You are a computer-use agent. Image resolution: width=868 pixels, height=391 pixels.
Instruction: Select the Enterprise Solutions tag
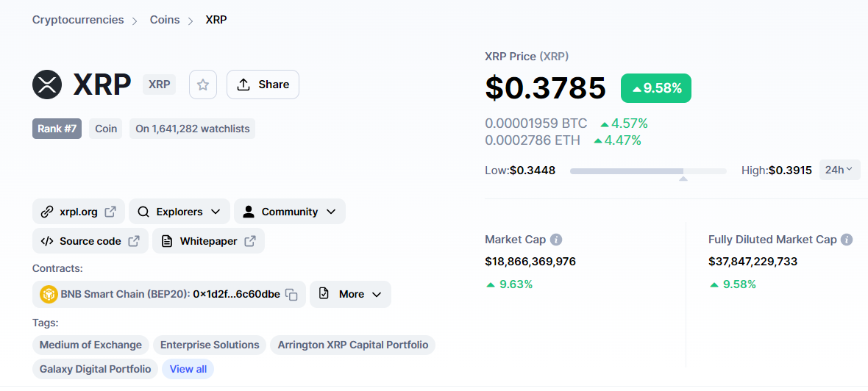click(x=210, y=345)
